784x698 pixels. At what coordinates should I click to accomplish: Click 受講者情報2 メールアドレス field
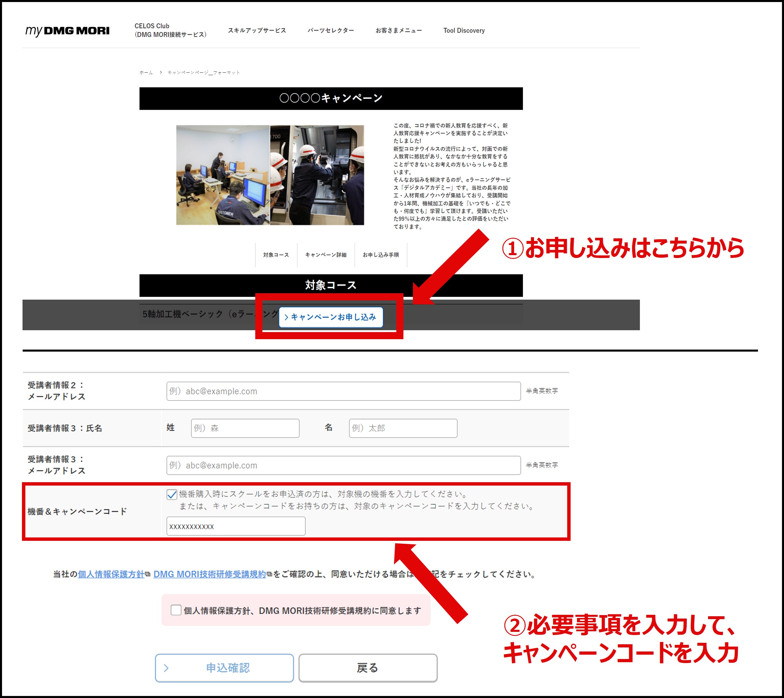pos(343,391)
